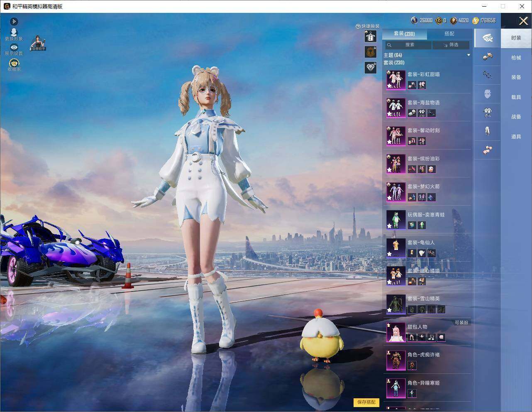Open the 时装 side tab
532x412 pixels.
pos(516,38)
